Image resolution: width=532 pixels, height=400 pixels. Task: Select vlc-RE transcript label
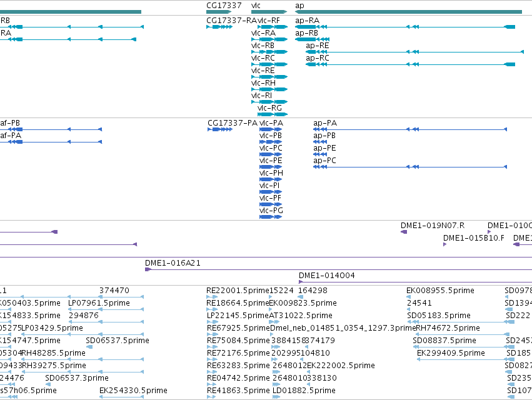click(x=263, y=71)
